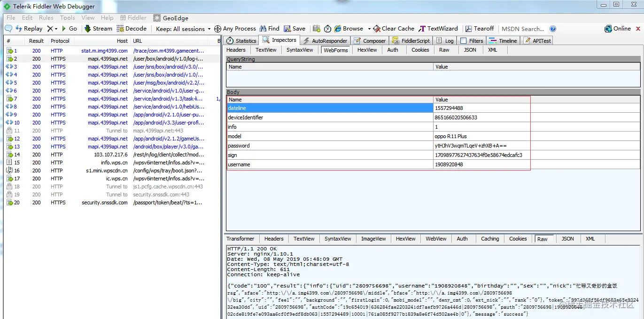Save sessions with the Save toolbar button
Screen dimensions: 644x319
(x=294, y=29)
